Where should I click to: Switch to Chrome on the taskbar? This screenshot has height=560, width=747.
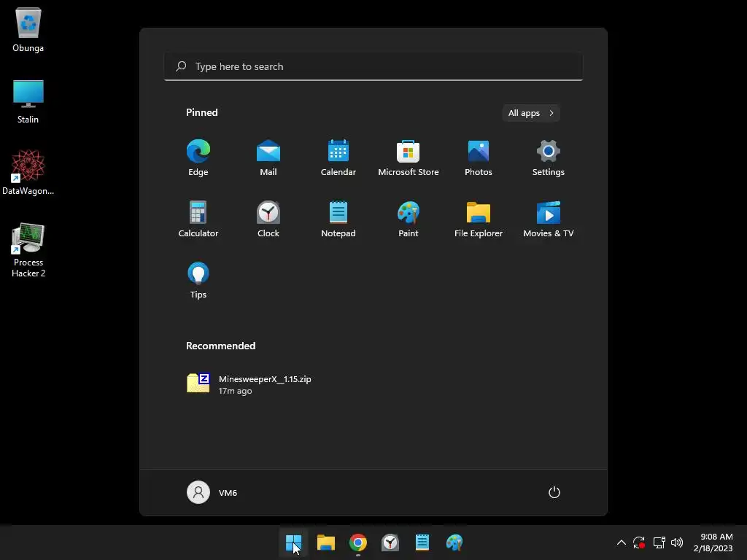[x=357, y=542]
